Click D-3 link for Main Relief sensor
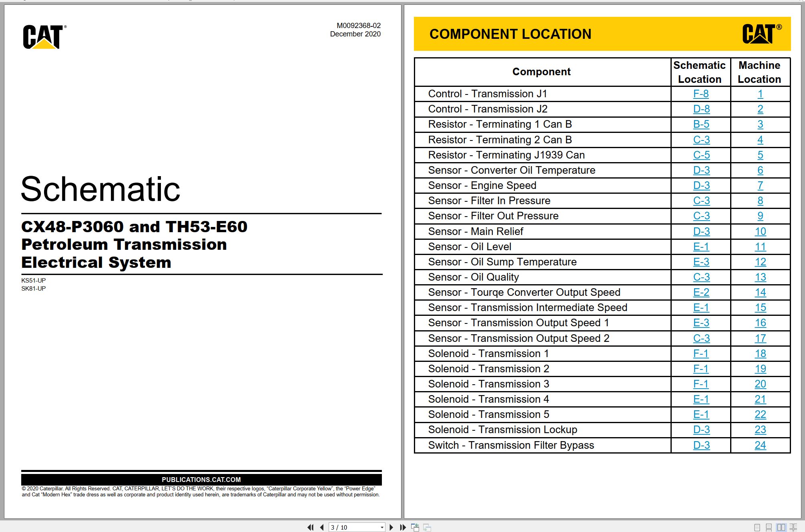805x532 pixels. coord(701,231)
